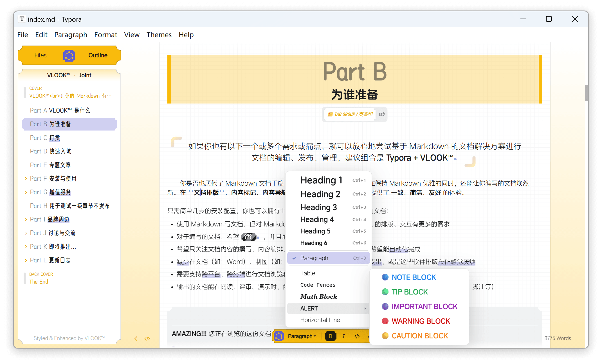602x364 pixels.
Task: Click the vertical scrollbar thumb on the right
Action: [x=587, y=93]
